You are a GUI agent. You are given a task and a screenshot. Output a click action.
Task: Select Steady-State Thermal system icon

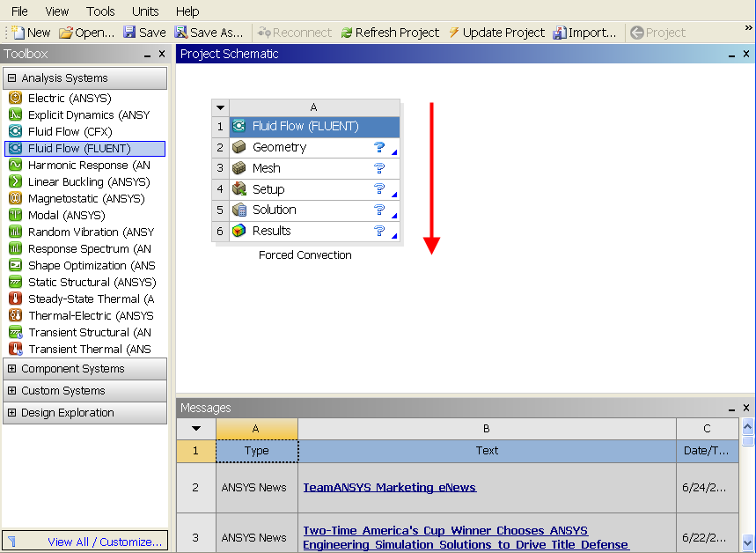coord(16,299)
